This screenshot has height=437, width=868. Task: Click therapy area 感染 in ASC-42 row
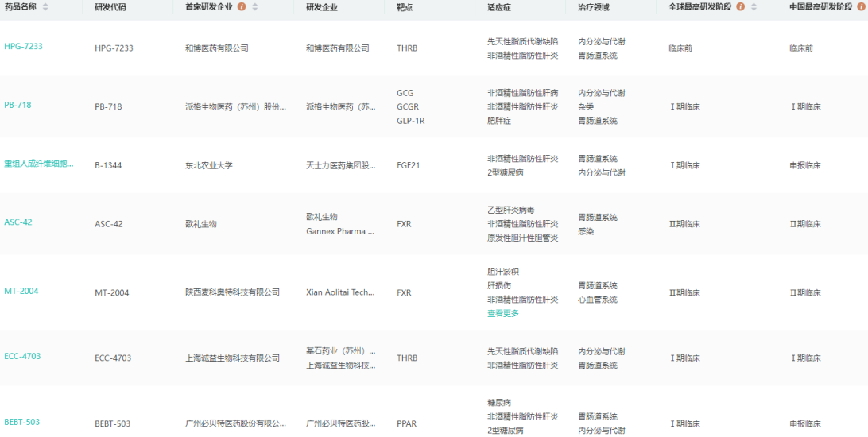(586, 231)
